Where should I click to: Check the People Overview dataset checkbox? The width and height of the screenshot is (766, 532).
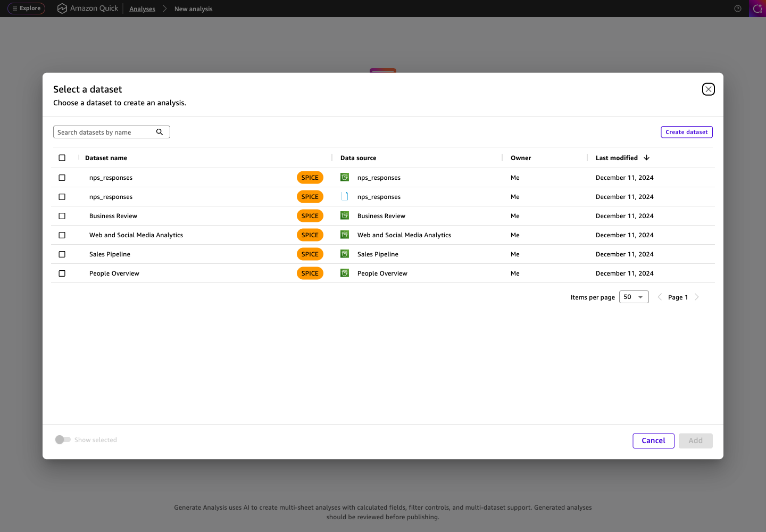click(x=62, y=273)
